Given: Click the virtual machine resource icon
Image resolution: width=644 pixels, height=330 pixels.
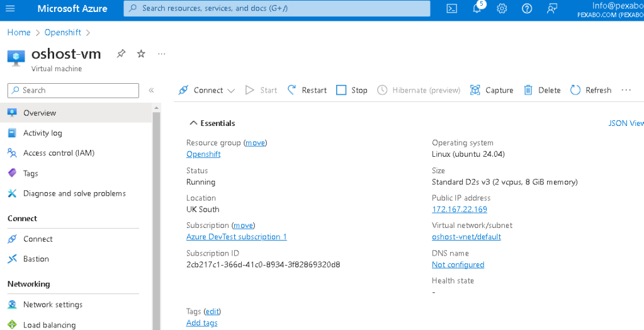Looking at the screenshot, I should tap(16, 58).
